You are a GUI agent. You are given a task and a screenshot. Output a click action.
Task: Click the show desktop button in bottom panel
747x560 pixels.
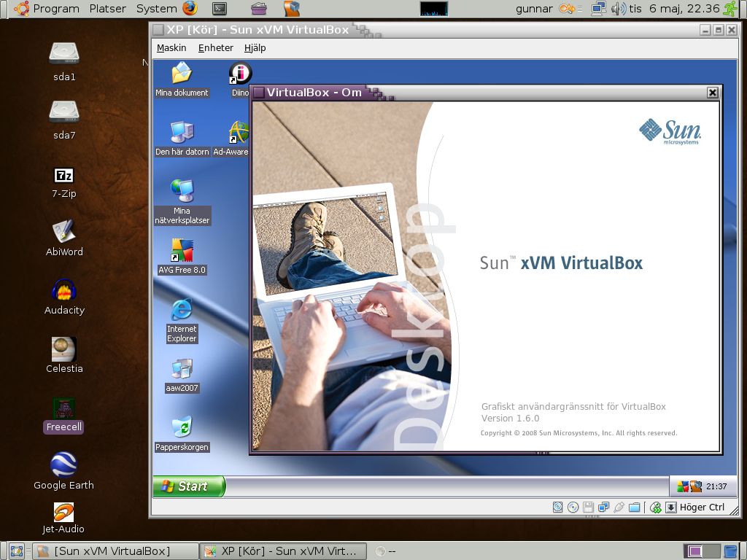coord(17,551)
